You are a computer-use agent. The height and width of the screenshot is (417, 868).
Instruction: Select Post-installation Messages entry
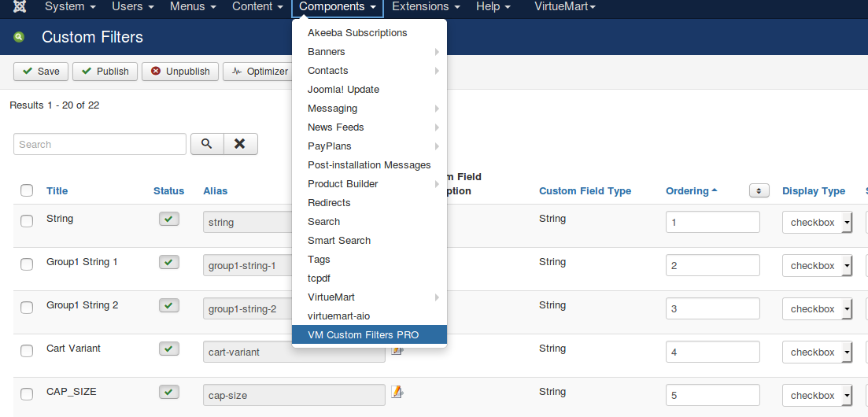(369, 164)
